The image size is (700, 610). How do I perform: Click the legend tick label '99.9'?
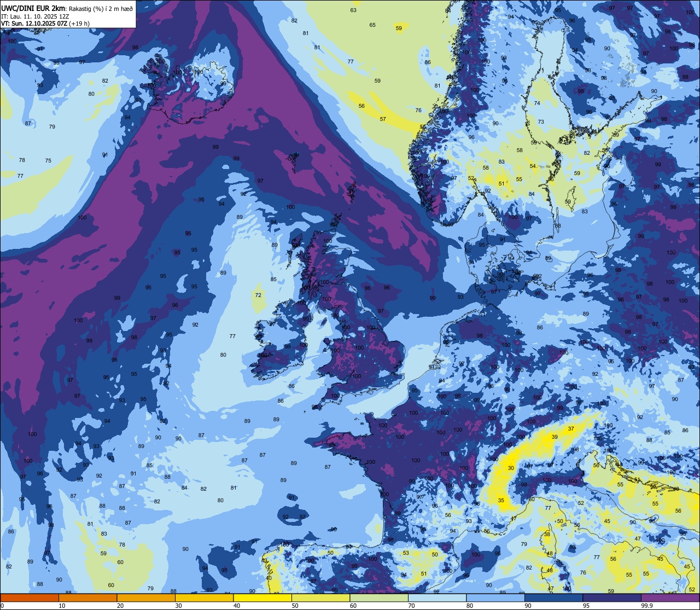click(x=646, y=606)
